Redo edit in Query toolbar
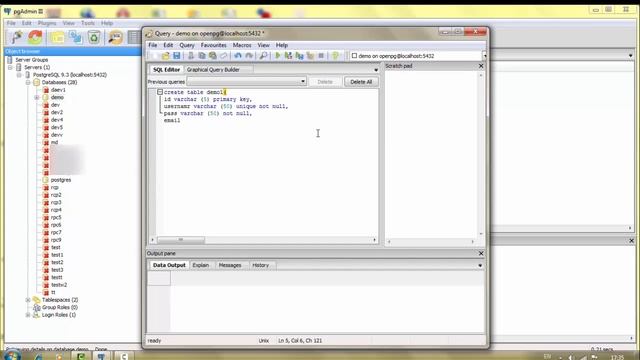The width and height of the screenshot is (640, 360). pos(249,56)
